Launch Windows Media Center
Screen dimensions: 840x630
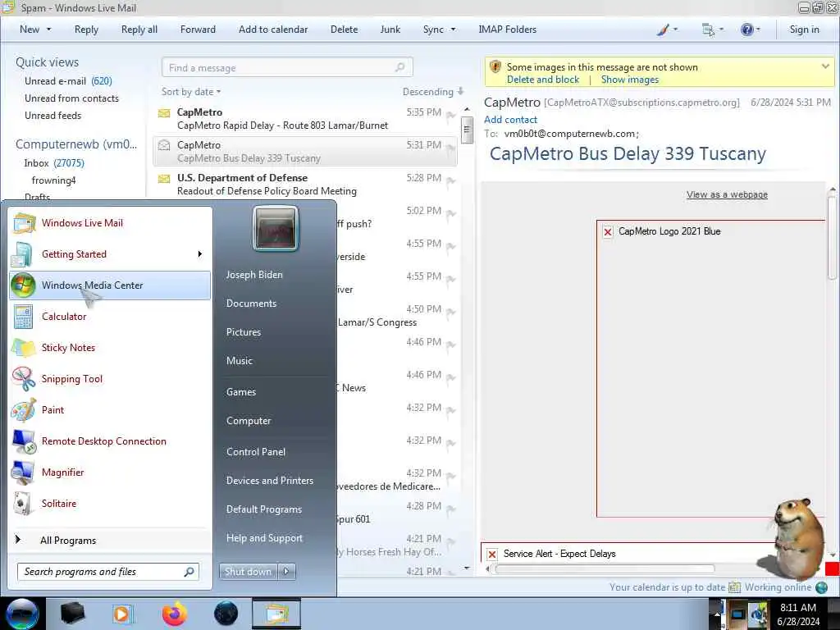pos(110,285)
